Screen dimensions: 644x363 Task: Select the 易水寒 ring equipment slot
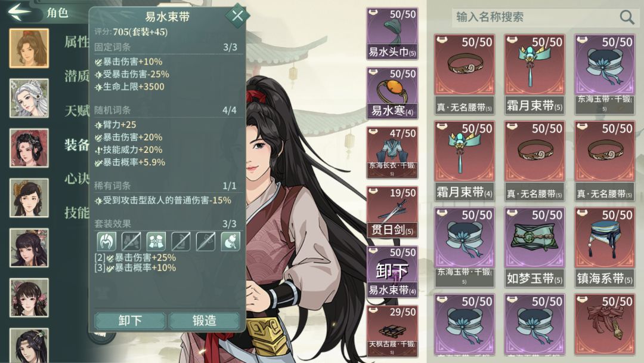click(392, 93)
